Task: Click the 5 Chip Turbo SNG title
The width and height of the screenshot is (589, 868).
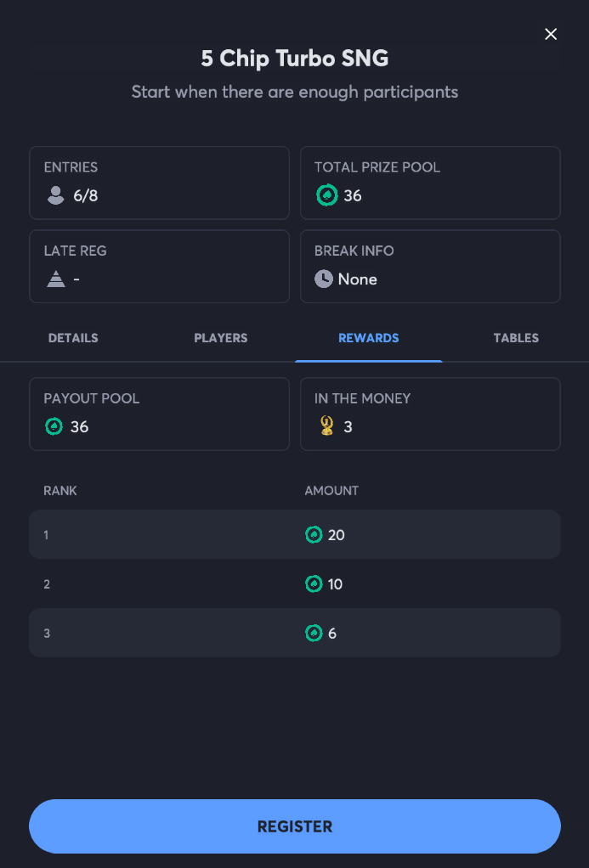Action: click(295, 58)
